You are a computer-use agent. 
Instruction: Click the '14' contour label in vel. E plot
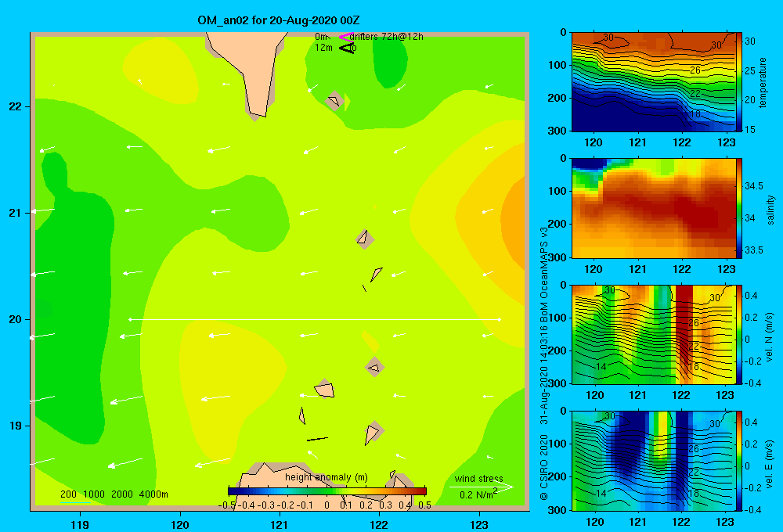click(x=601, y=493)
